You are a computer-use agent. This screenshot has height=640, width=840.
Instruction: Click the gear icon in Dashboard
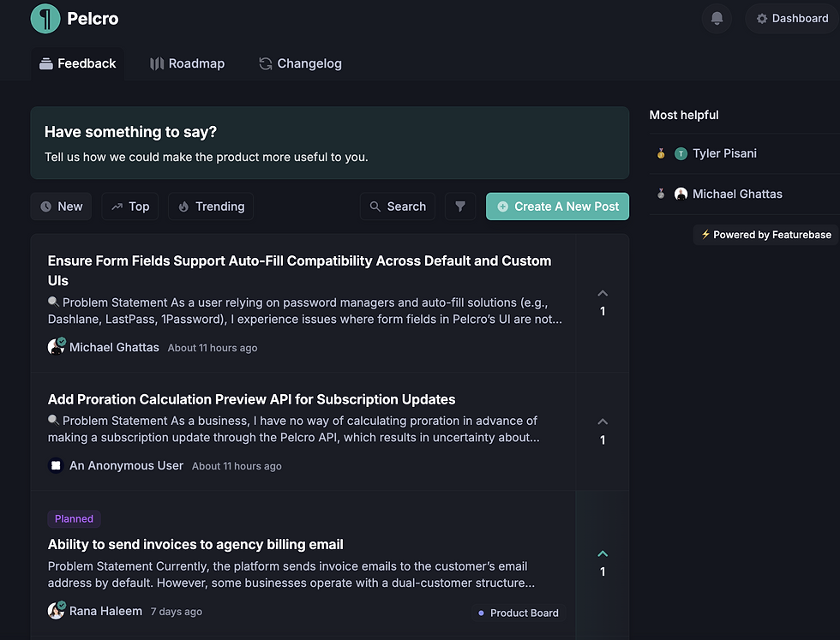762,19
